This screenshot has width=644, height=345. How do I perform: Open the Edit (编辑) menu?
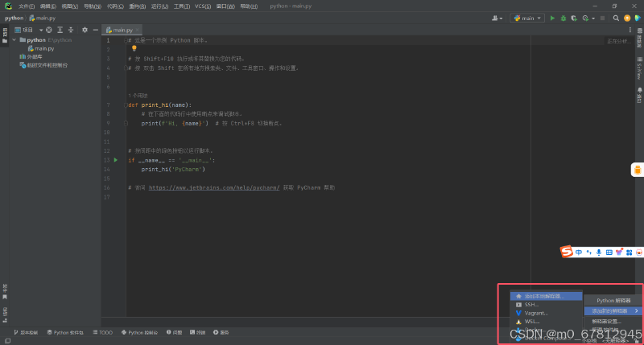pos(48,6)
